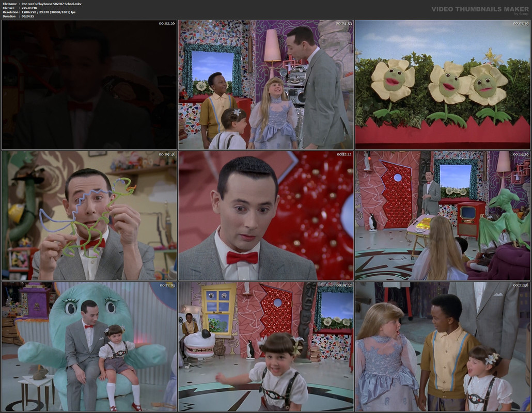Click the 'File Size' label
Screen dimensions: 532x413
[x=9, y=8]
